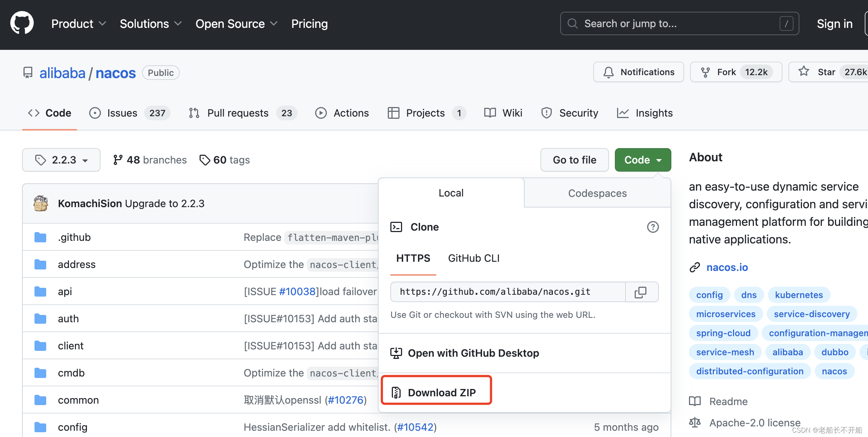Screen dimensions: 868x437
Task: Click the Readme book icon
Action: coord(695,401)
